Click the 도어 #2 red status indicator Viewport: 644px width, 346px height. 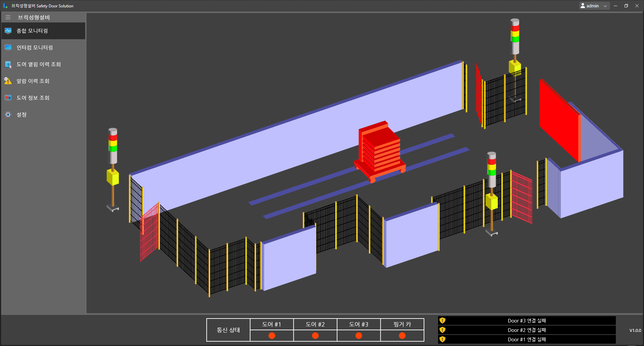[315, 336]
